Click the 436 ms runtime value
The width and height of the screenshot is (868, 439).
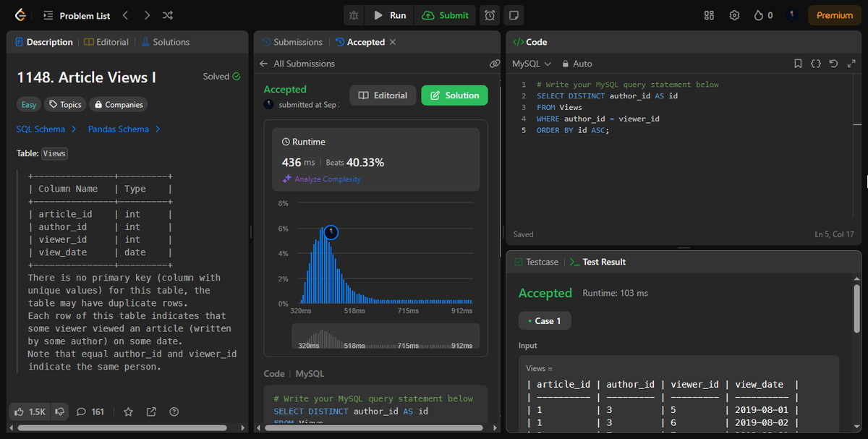pyautogui.click(x=299, y=162)
